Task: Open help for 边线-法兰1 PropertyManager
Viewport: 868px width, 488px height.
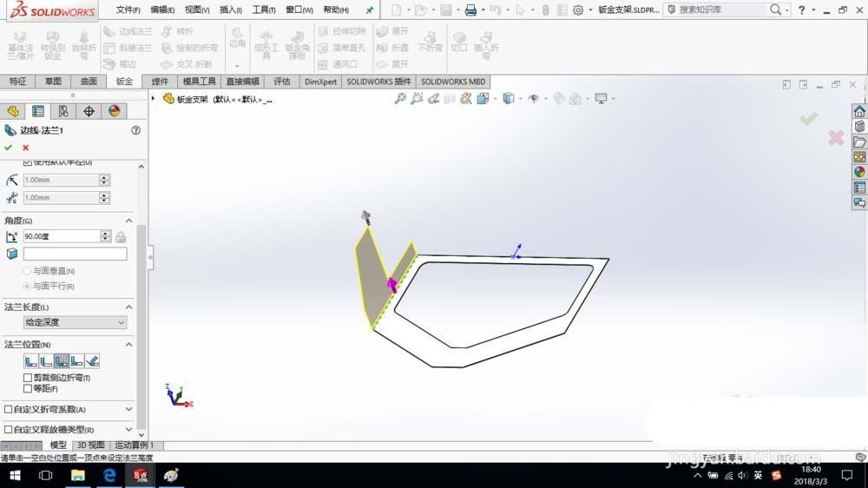Action: [x=135, y=130]
